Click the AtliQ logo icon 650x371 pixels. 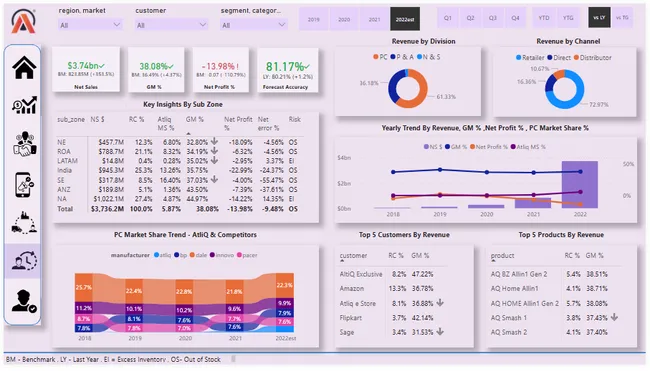pos(23,21)
